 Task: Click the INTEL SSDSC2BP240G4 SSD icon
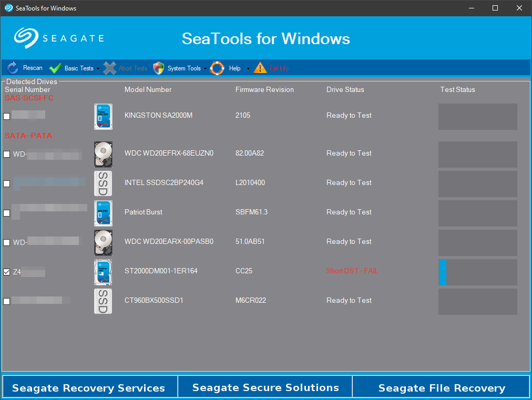point(103,183)
